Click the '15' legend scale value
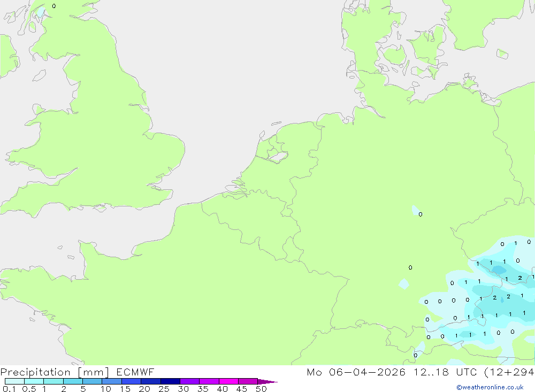 [125, 389]
